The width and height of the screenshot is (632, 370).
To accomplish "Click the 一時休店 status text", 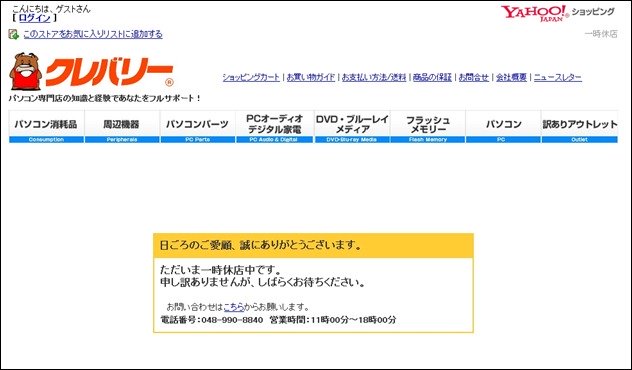I will tap(601, 34).
